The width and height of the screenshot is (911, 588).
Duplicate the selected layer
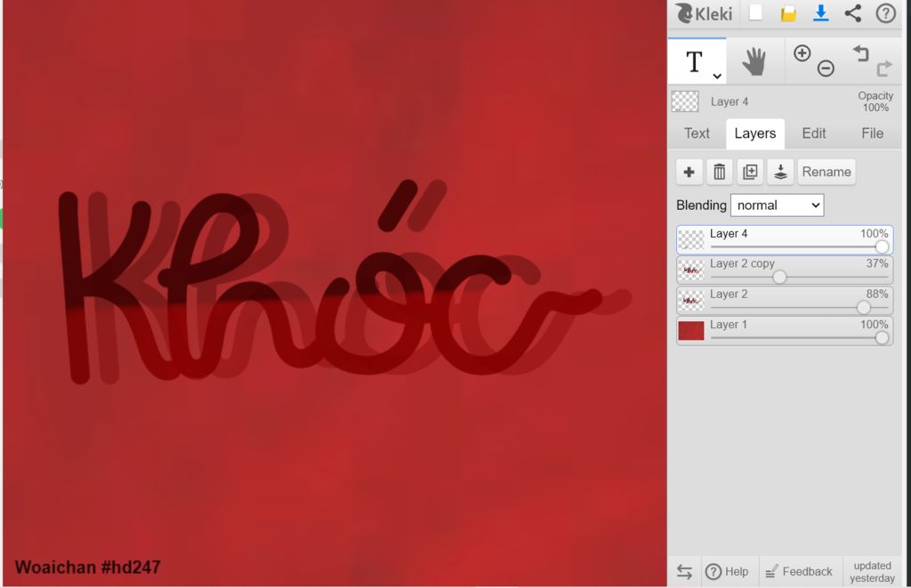(x=750, y=172)
